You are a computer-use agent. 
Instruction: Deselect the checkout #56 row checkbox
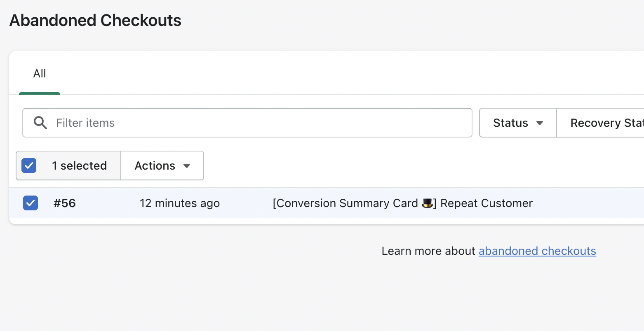tap(31, 203)
